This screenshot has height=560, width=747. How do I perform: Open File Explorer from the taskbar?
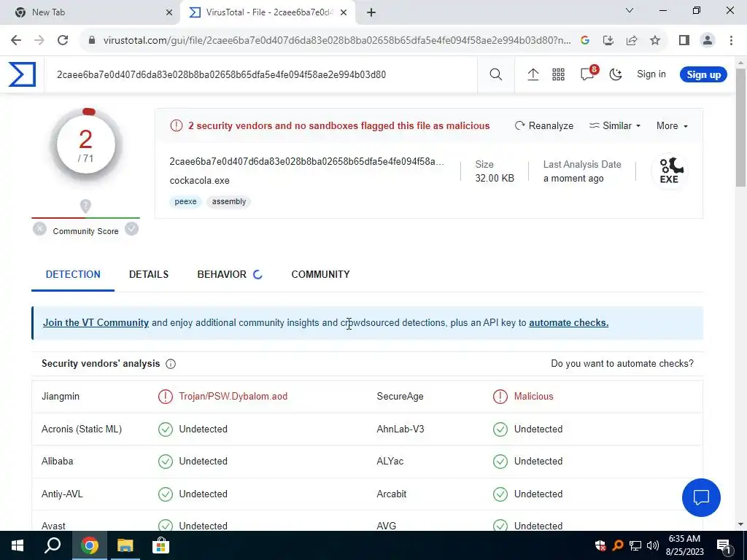pos(125,545)
